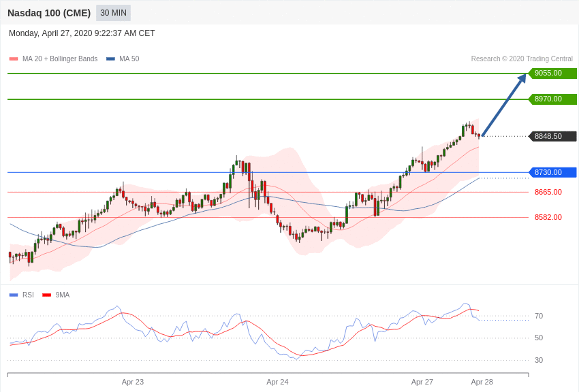Click the pink MA 20 legend swatch
This screenshot has height=392, width=579.
[x=14, y=59]
